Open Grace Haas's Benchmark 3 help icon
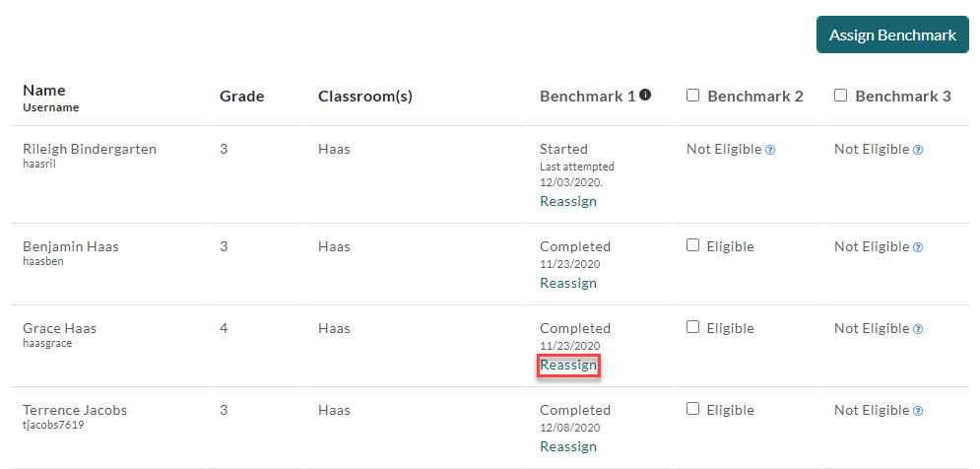 tap(918, 329)
